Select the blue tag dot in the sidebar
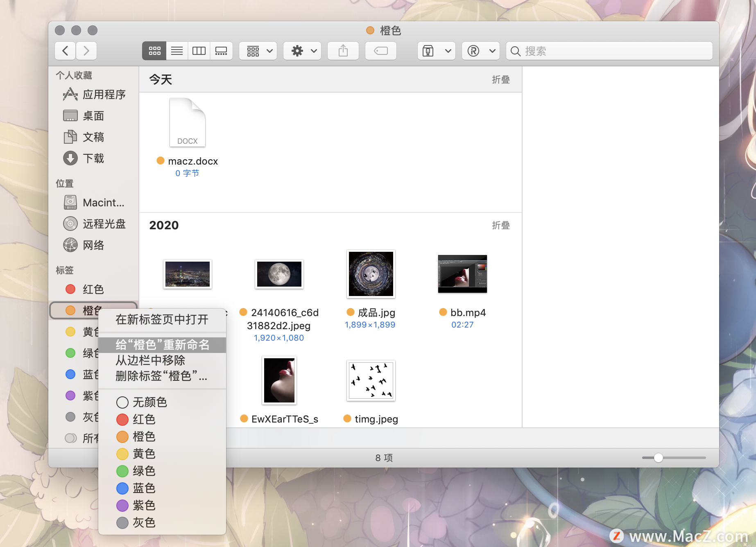Viewport: 756px width, 547px height. pyautogui.click(x=70, y=374)
